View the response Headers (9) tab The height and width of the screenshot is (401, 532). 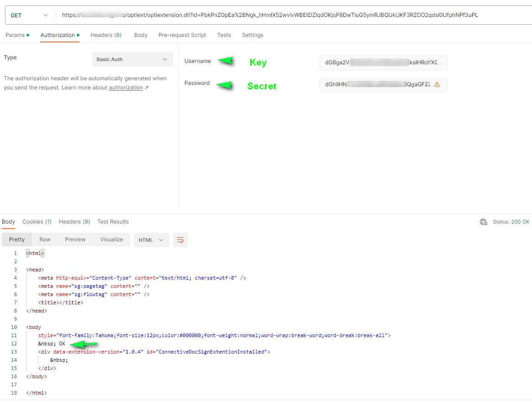point(74,222)
